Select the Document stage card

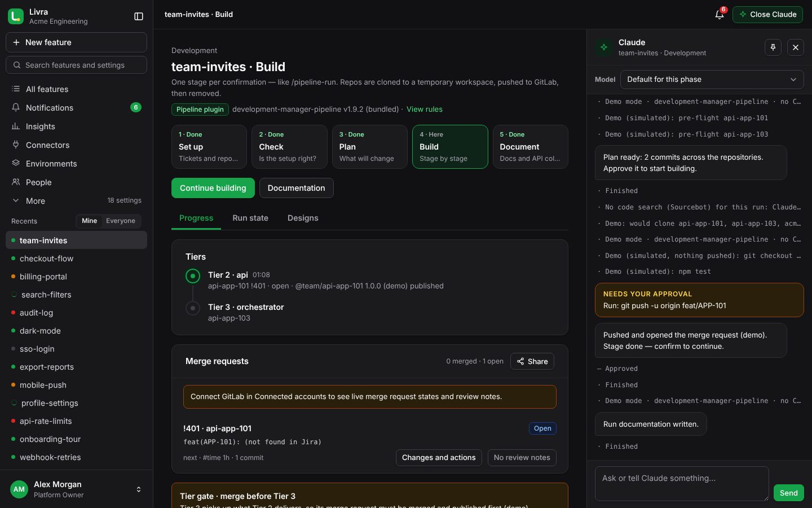530,147
